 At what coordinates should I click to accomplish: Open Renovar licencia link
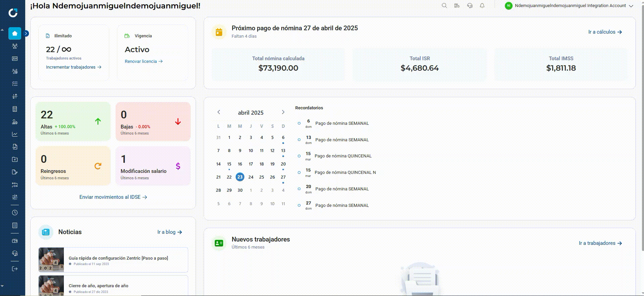[x=144, y=62]
